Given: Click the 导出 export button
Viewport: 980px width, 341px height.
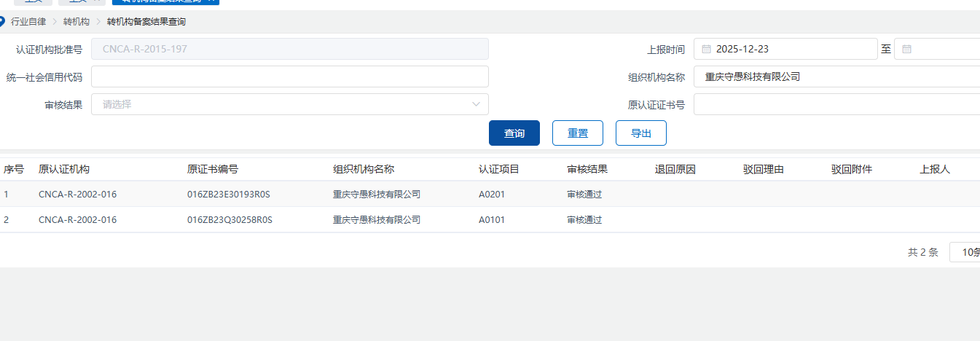Looking at the screenshot, I should (x=641, y=133).
